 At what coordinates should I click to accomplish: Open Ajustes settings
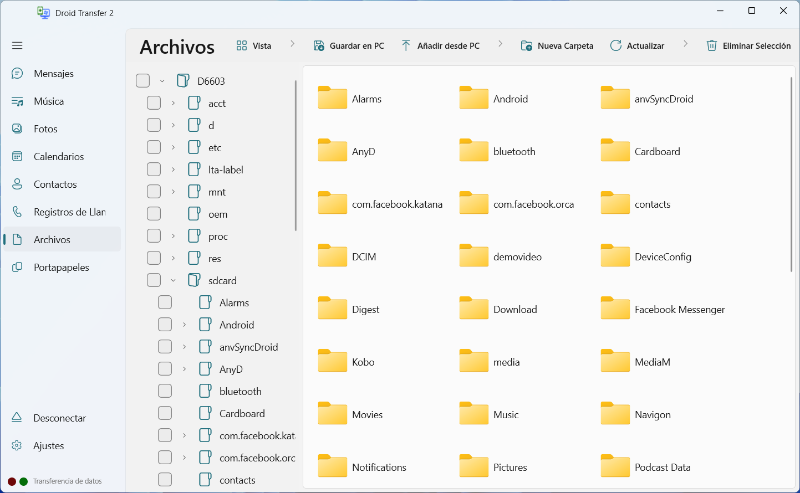tap(62, 446)
